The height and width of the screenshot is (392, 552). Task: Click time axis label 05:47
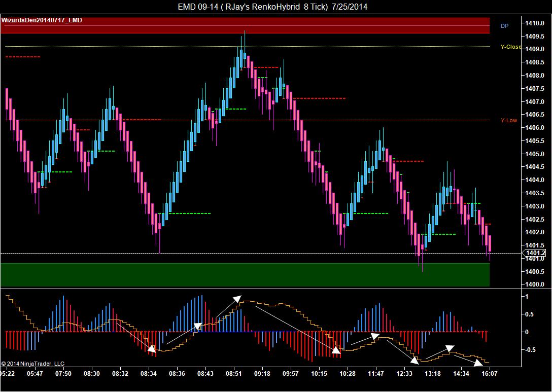pyautogui.click(x=34, y=373)
